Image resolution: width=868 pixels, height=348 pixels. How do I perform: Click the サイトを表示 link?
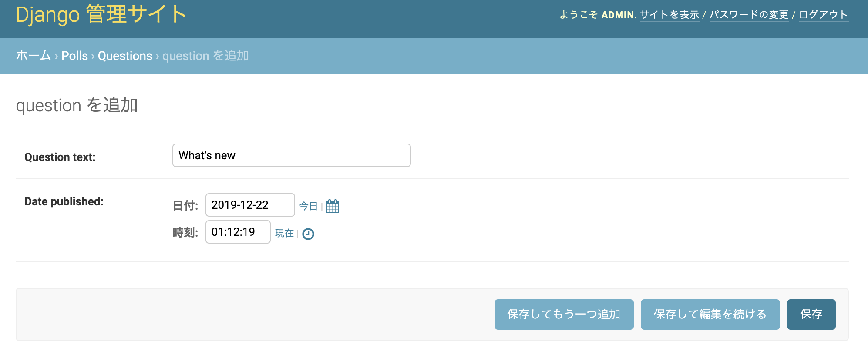click(x=670, y=15)
